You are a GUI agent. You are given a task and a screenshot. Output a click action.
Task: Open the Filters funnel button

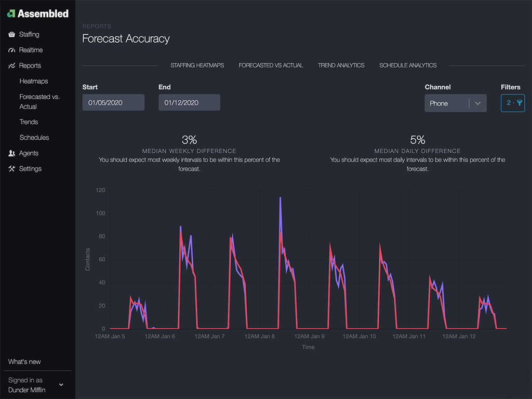coord(512,103)
